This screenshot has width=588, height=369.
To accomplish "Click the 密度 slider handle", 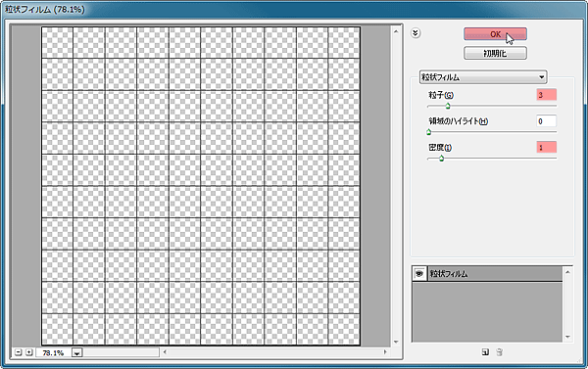I will [441, 159].
